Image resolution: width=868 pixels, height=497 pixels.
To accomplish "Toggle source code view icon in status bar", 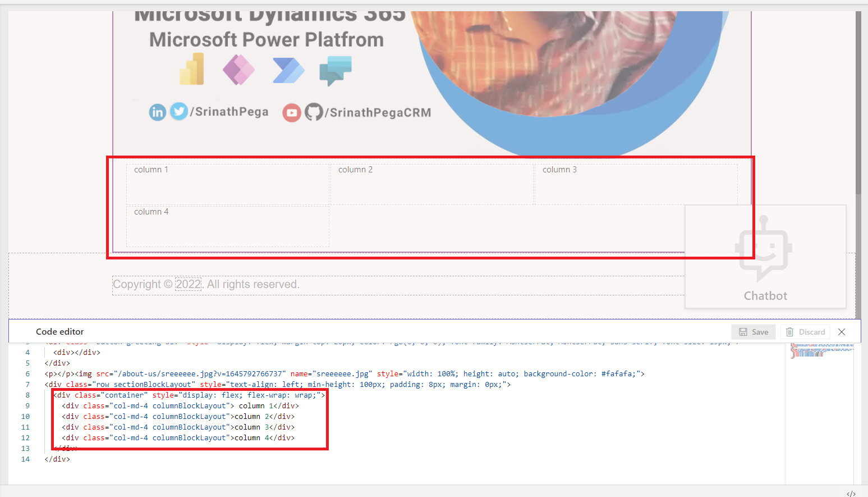I will [x=851, y=494].
